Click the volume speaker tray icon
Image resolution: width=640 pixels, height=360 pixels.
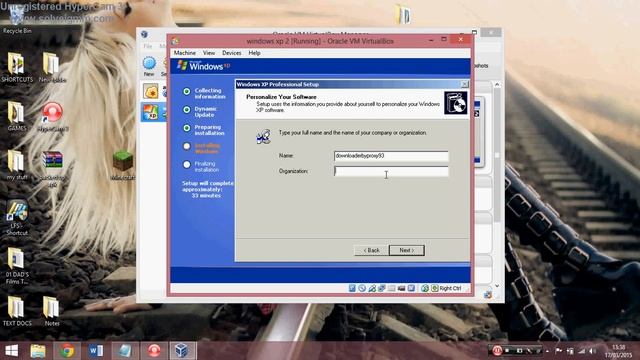tap(593, 351)
